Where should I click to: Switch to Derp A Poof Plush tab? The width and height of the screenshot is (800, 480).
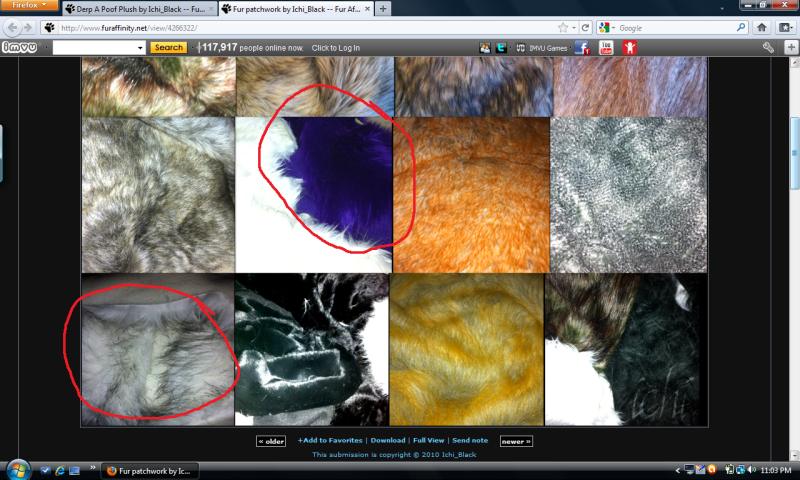coord(145,8)
